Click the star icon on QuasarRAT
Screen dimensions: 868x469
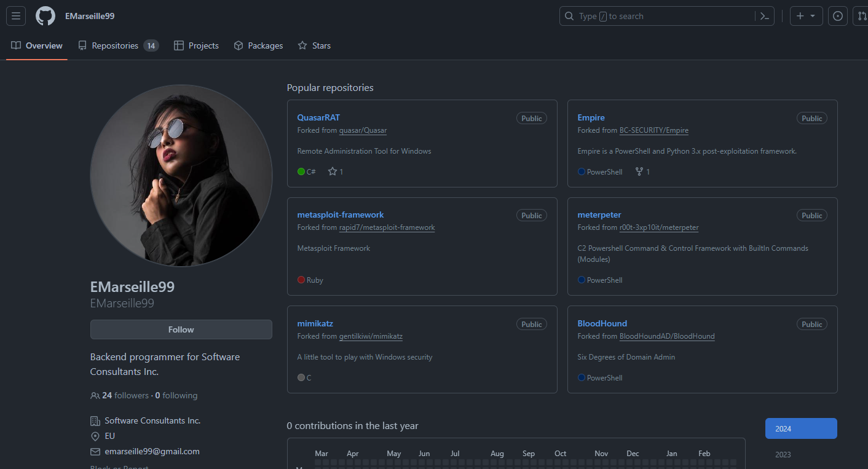tap(333, 171)
